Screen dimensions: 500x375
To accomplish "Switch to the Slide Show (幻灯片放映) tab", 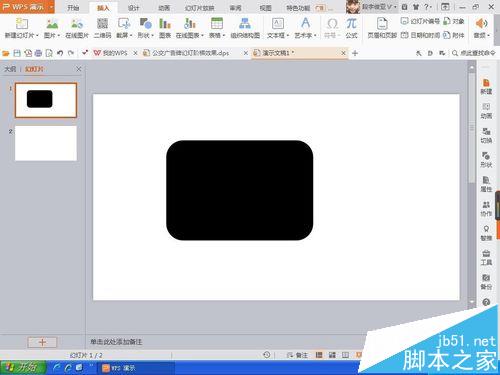I will (199, 8).
